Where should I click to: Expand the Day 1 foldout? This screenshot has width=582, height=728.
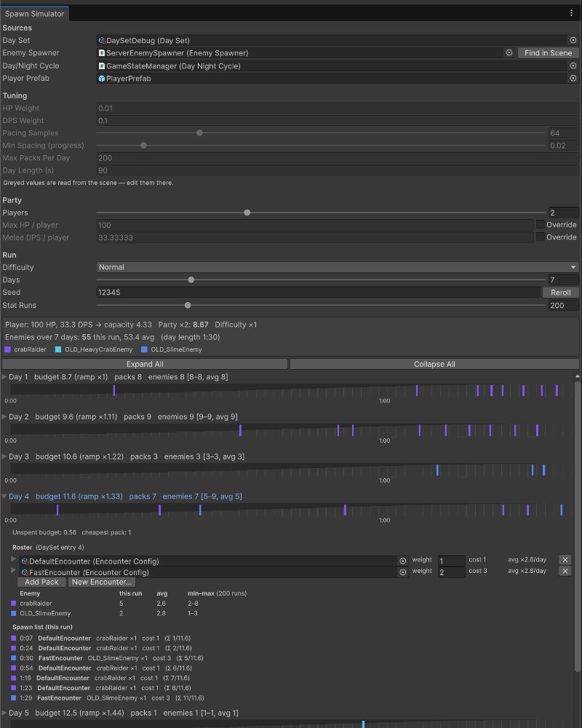point(4,377)
